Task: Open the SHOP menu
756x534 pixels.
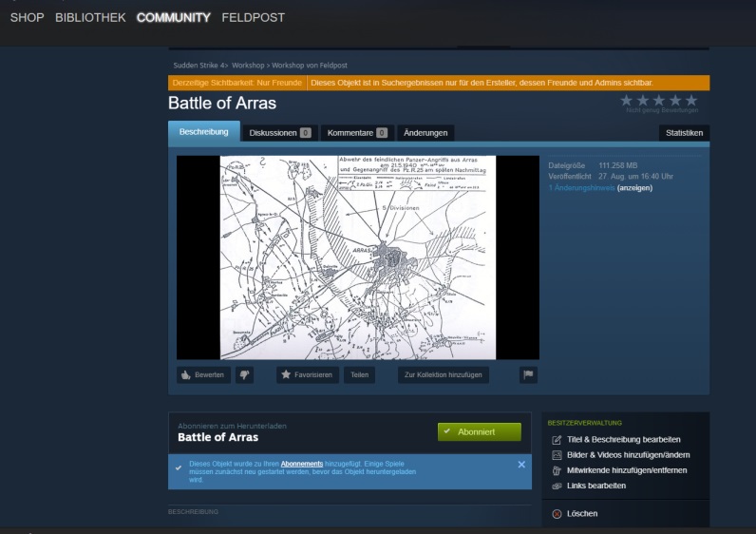Action: (27, 18)
